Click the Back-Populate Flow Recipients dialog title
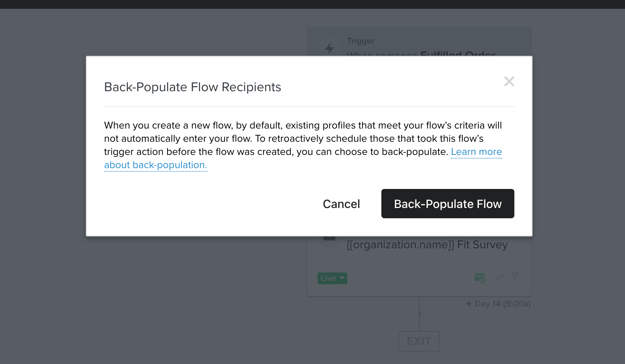Screen dimensions: 625x364 coord(193,87)
